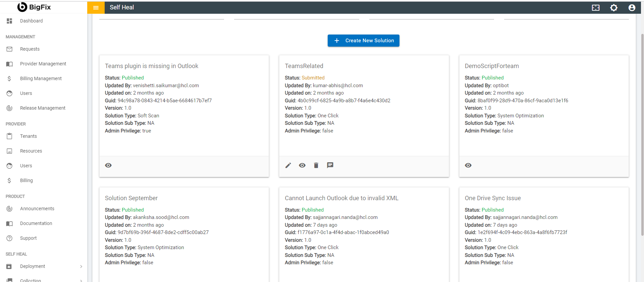This screenshot has height=282, width=644.
Task: View the Teams plugin is missing solution
Action: pyautogui.click(x=108, y=165)
